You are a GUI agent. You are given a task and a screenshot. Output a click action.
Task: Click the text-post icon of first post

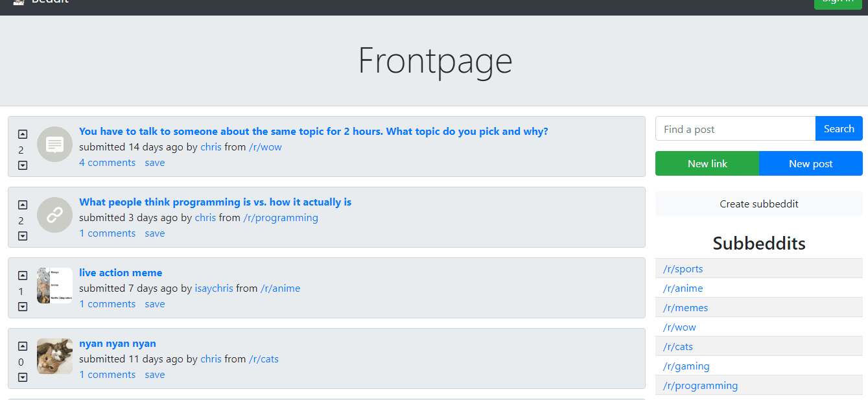54,144
